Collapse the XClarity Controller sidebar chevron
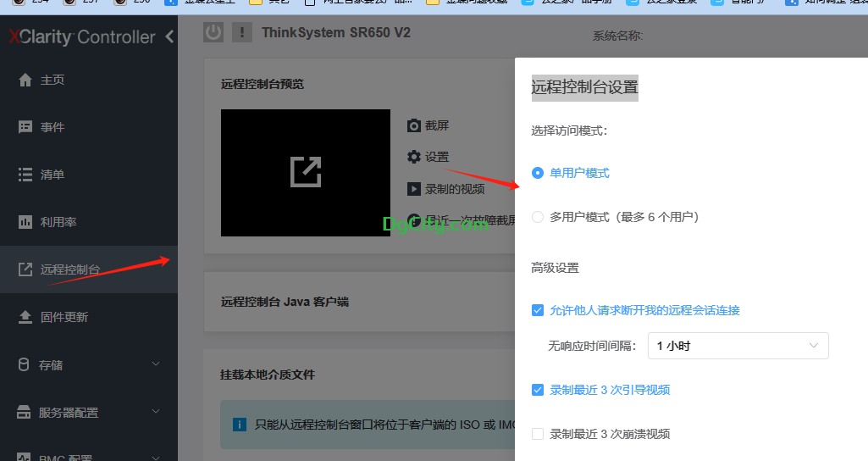 169,37
